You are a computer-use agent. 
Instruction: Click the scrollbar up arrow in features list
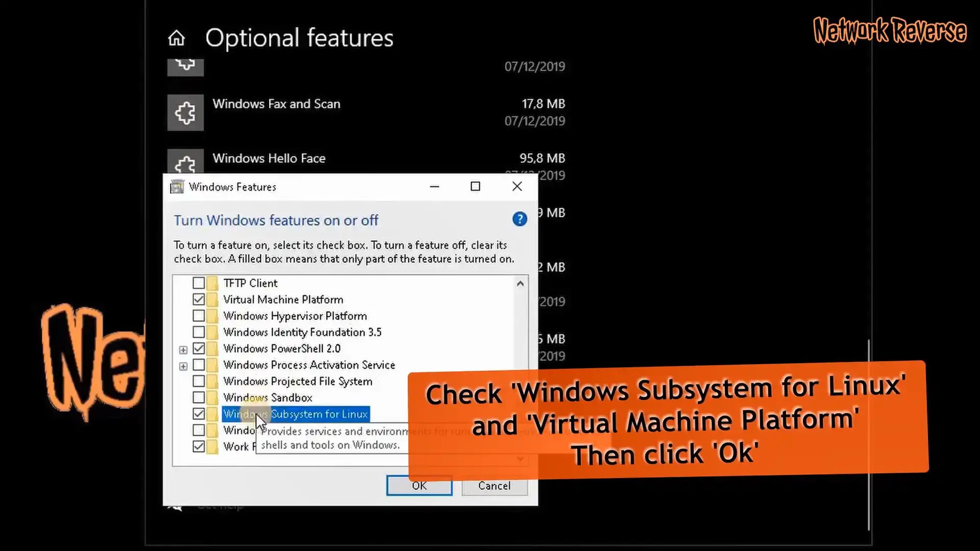pyautogui.click(x=520, y=283)
